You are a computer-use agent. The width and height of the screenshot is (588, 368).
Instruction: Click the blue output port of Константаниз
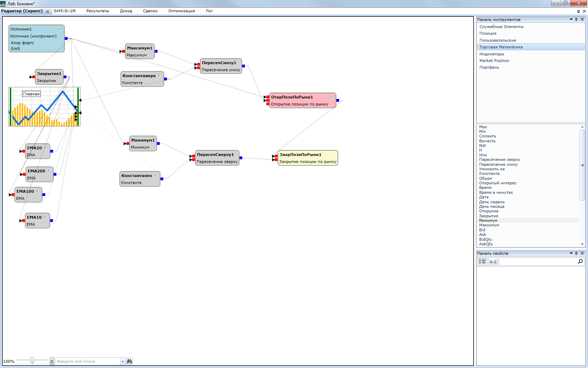(162, 179)
